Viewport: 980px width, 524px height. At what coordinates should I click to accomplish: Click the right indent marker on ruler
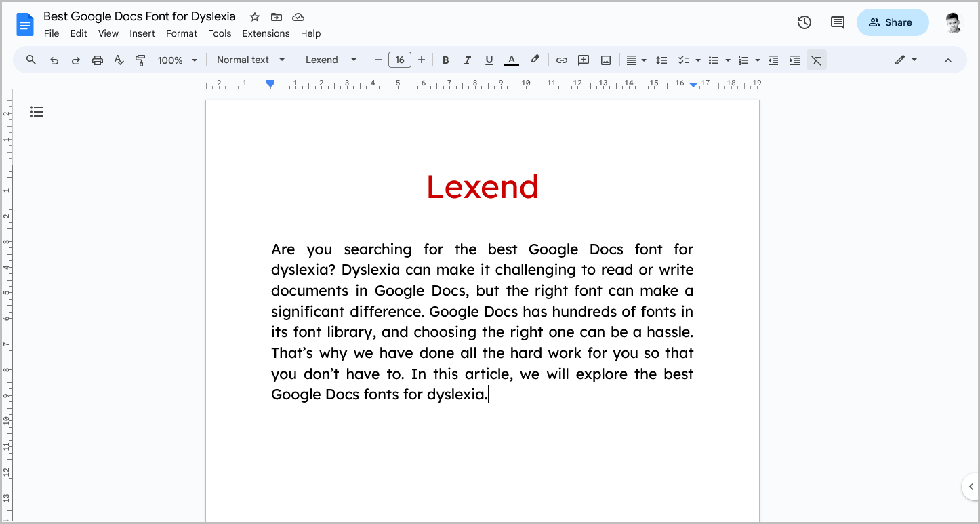click(693, 85)
